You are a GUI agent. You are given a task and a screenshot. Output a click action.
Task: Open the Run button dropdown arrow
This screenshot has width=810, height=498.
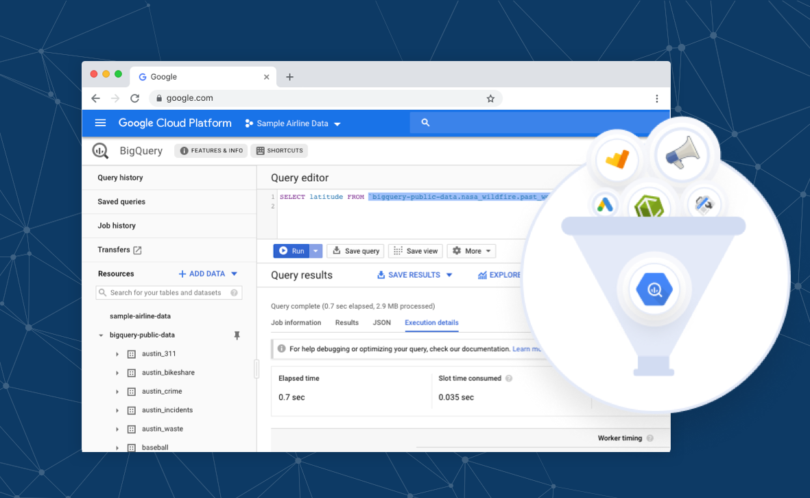[x=316, y=251]
